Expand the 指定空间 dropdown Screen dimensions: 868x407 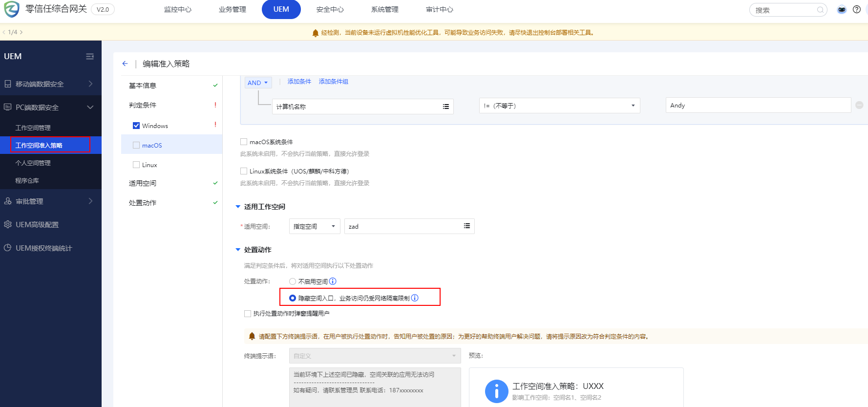314,226
